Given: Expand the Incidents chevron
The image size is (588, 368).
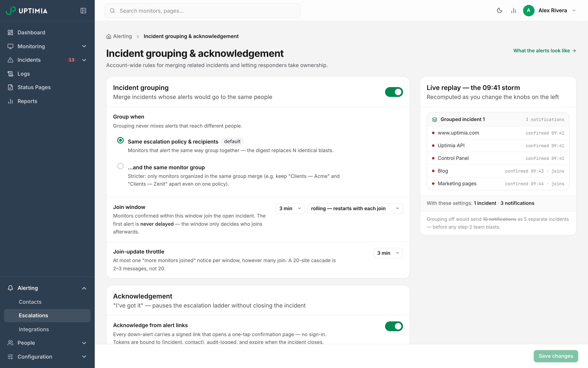Looking at the screenshot, I should pyautogui.click(x=84, y=60).
